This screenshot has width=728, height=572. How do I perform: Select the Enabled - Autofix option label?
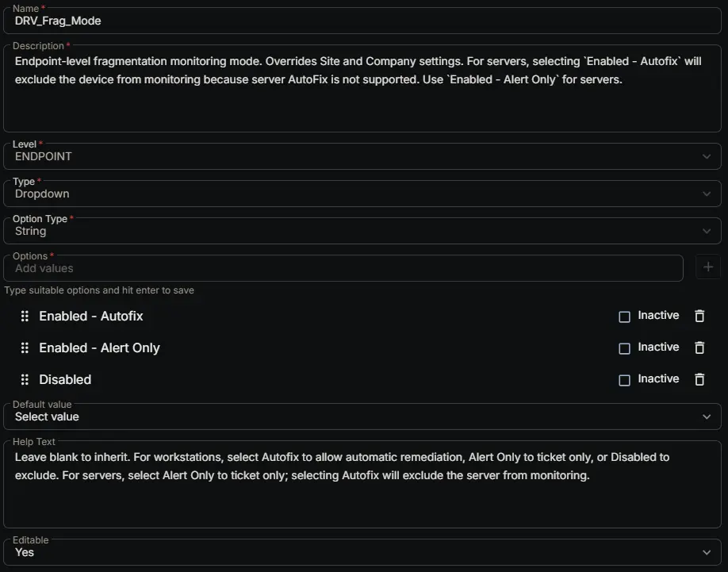91,317
